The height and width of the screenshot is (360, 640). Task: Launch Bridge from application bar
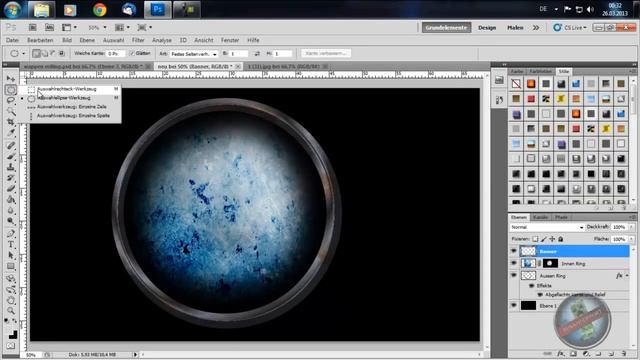click(33, 27)
